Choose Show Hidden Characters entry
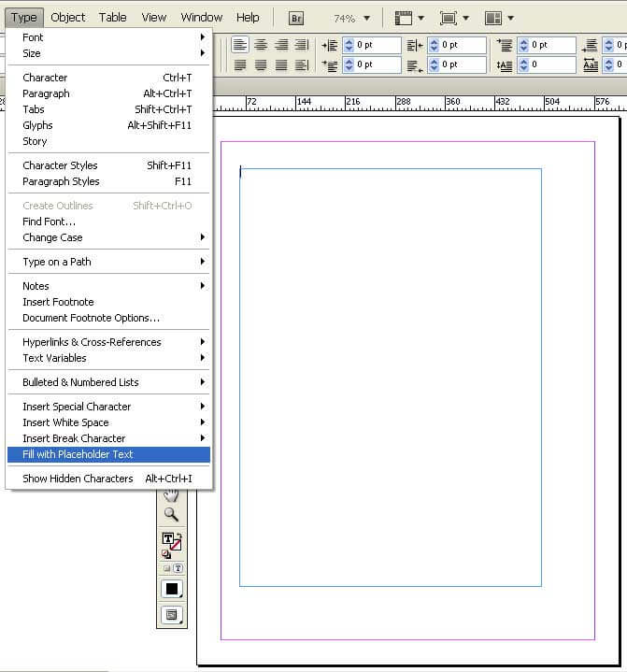627x672 pixels. [108, 479]
